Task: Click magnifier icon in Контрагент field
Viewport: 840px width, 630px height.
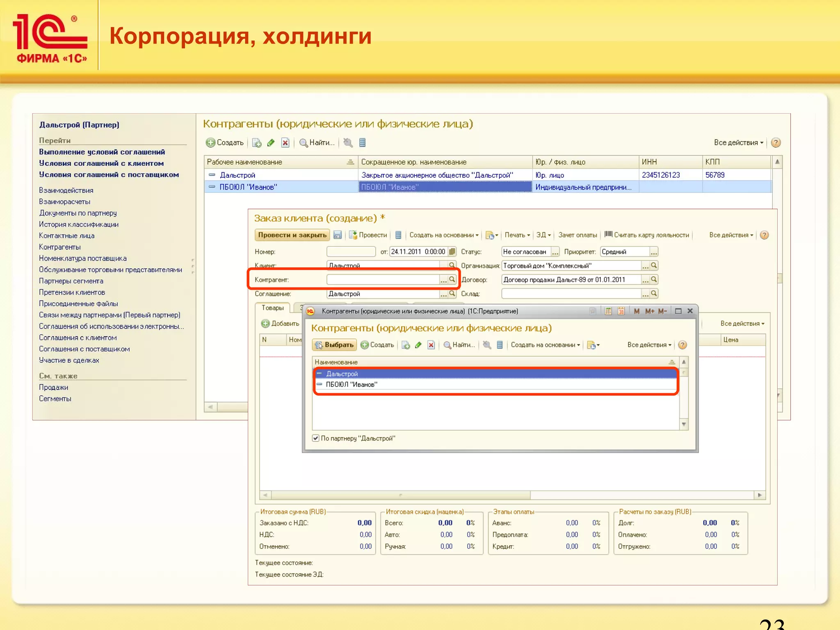Action: (452, 279)
